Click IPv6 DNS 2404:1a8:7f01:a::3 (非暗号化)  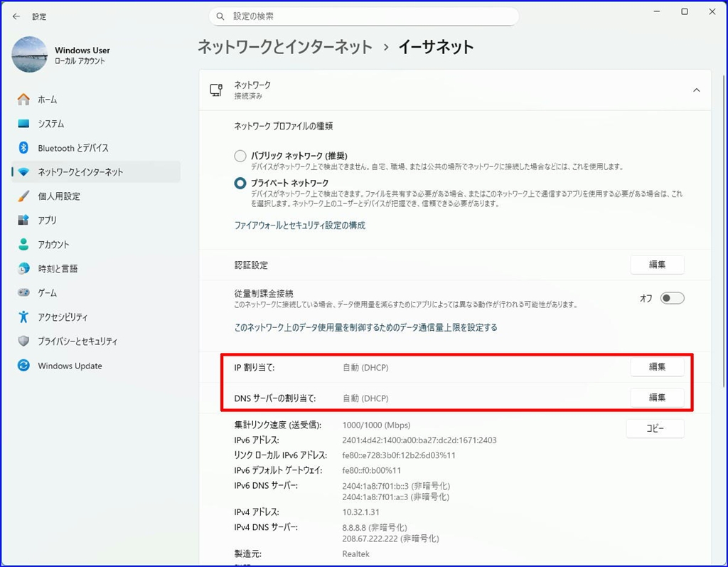click(395, 497)
